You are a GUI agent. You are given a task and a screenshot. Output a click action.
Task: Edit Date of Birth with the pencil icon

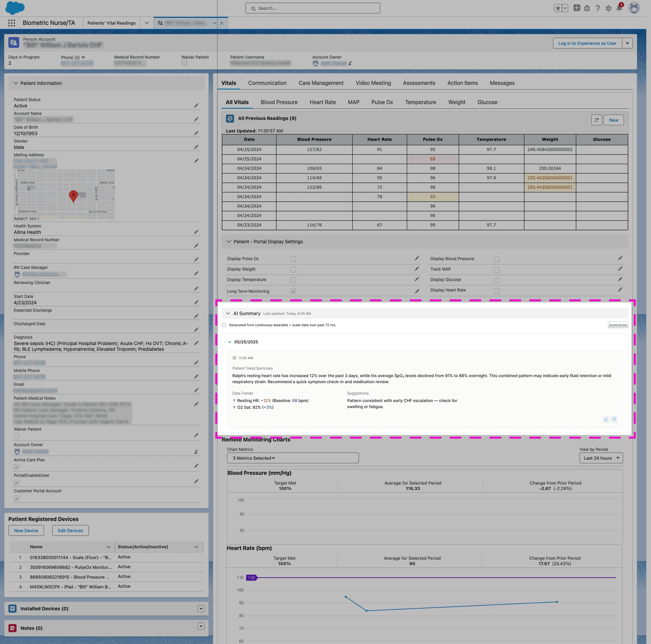pyautogui.click(x=196, y=133)
